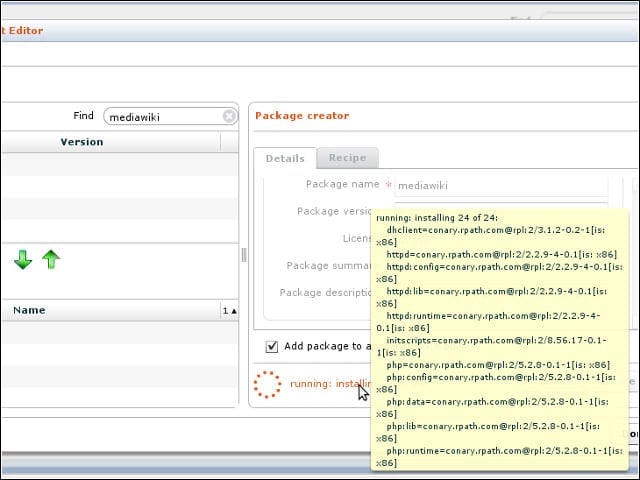Click the httpd:config line in the tooltip
Viewport: 640px width, 480px height.
pos(500,273)
